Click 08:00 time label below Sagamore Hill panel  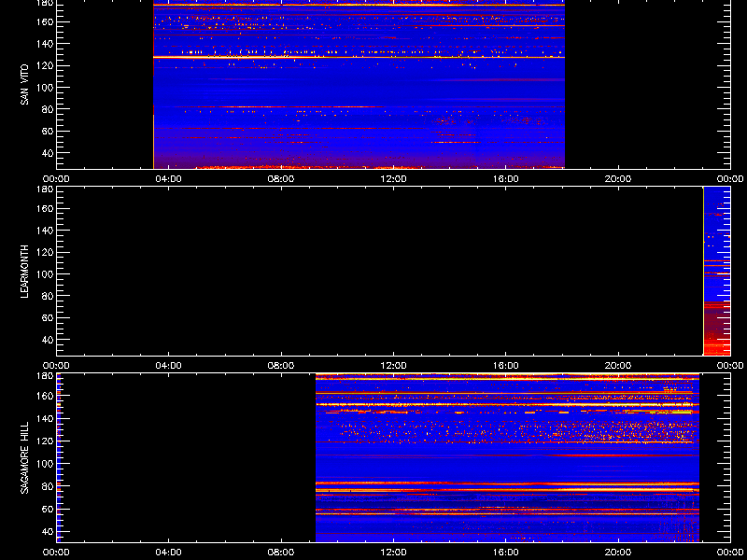(281, 553)
